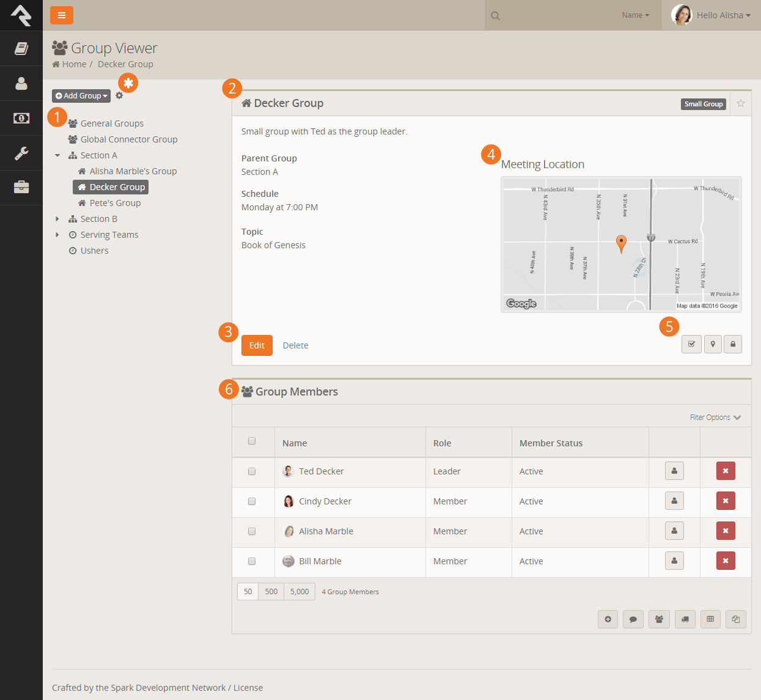
Task: Open the briefcase sidebar icon
Action: (x=21, y=187)
